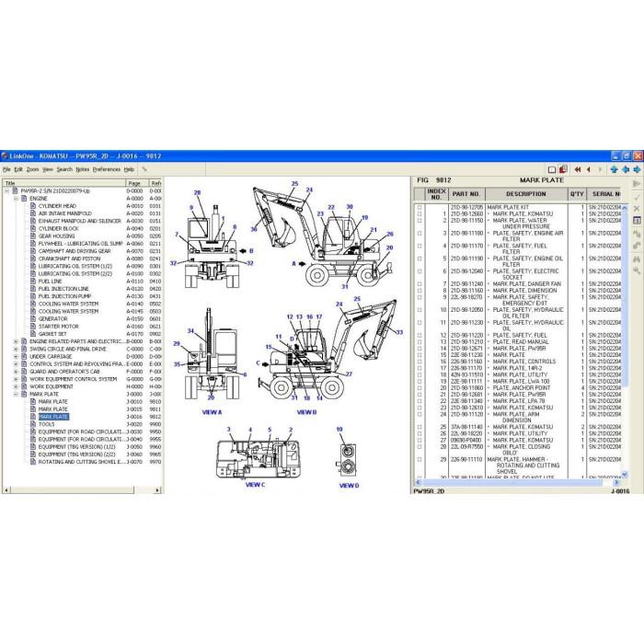Image resolution: width=644 pixels, height=644 pixels.
Task: Open the Edit menu
Action: click(18, 169)
